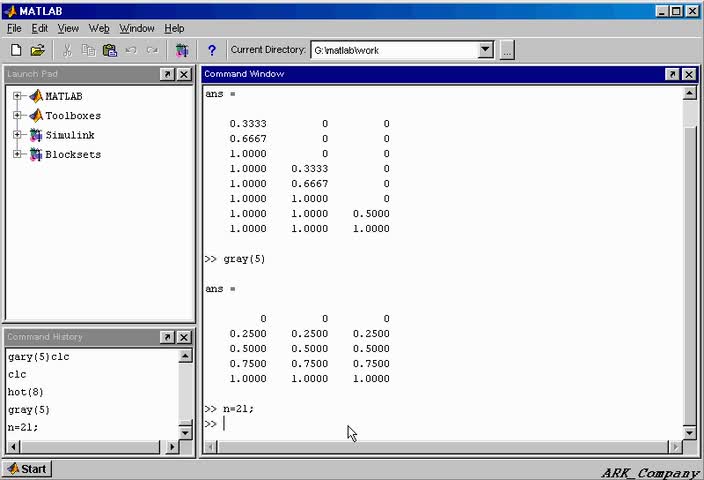Expand the Simulink tree node
This screenshot has width=704, height=480.
coord(17,135)
